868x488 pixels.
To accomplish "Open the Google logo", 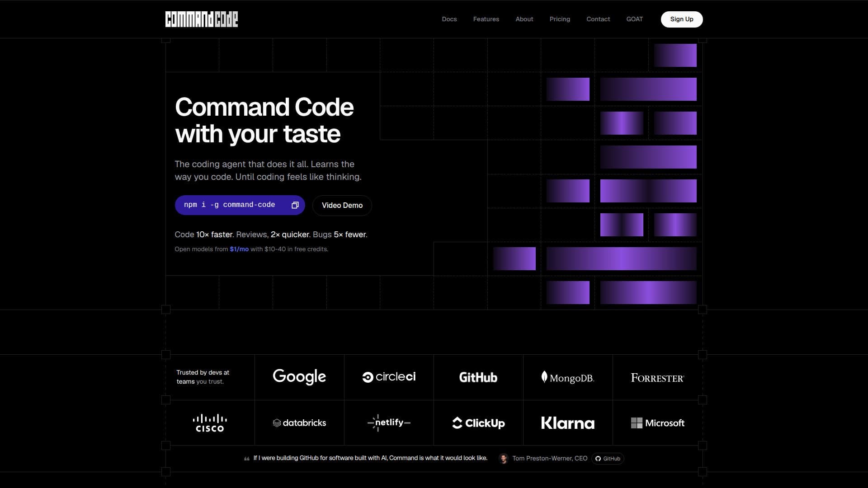I will (299, 377).
